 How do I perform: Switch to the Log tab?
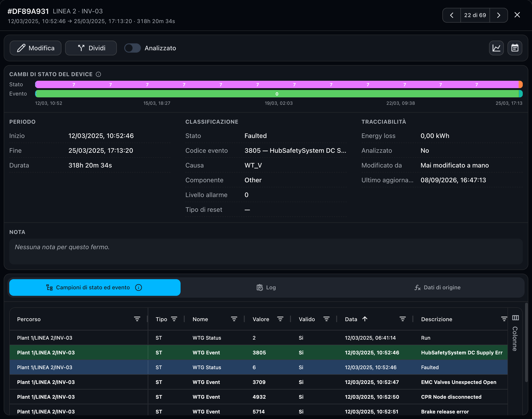266,287
